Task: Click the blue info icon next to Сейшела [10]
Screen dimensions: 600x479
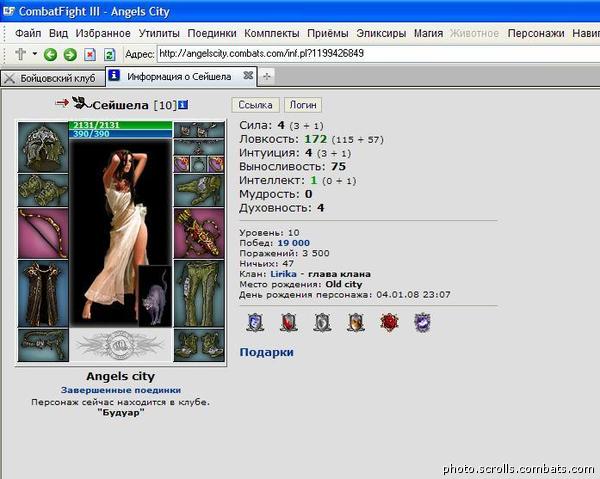Action: coord(183,104)
